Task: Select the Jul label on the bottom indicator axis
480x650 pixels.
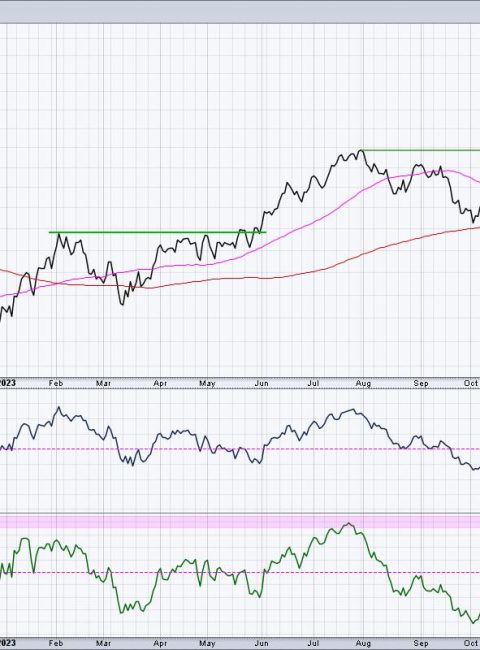Action: coord(313,643)
